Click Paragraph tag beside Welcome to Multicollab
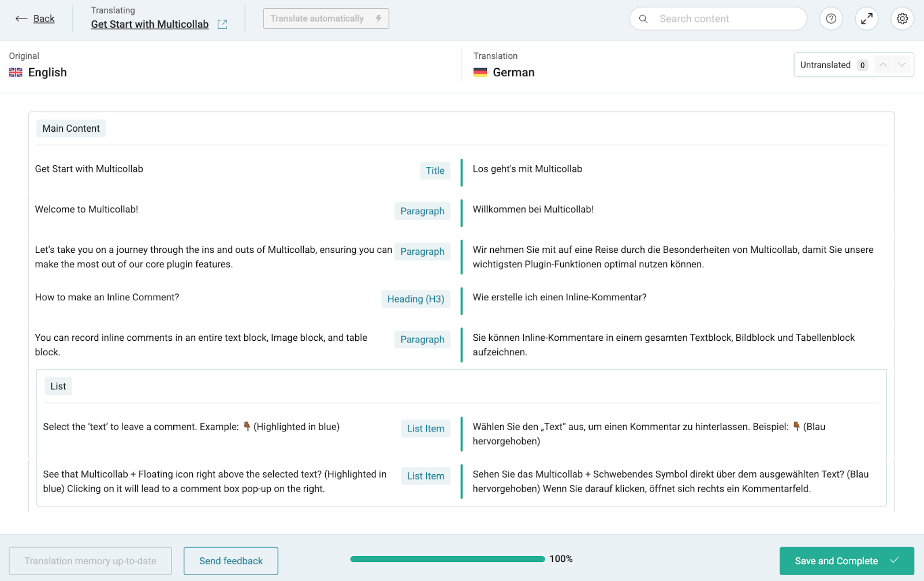Image resolution: width=924 pixels, height=581 pixels. point(422,211)
